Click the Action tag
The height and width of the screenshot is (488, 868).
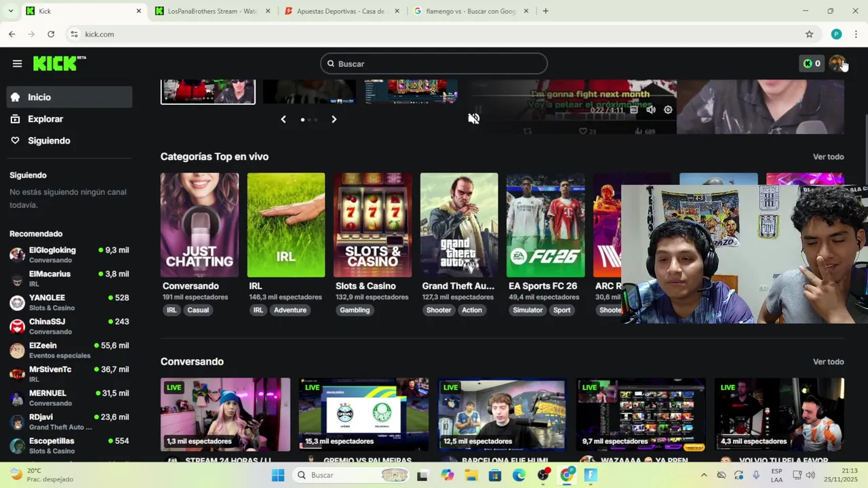tap(472, 310)
